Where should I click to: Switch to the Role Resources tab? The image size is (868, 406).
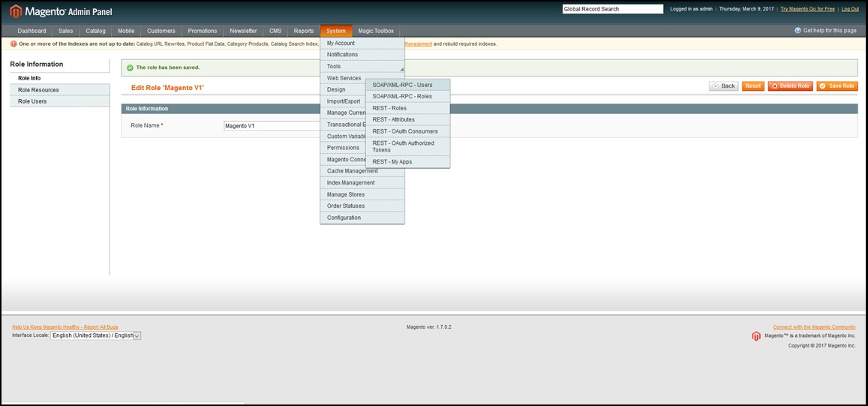pos(38,90)
